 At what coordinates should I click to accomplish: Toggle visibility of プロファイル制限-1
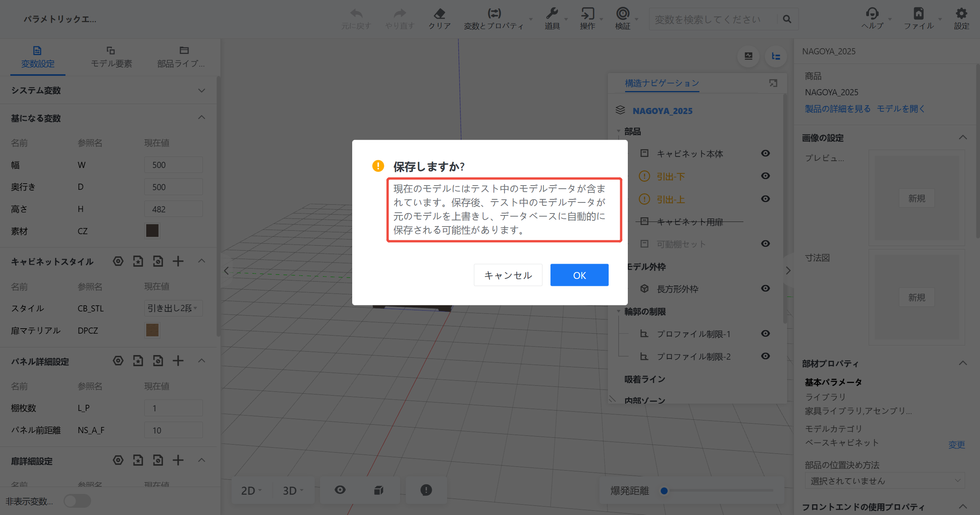point(765,334)
